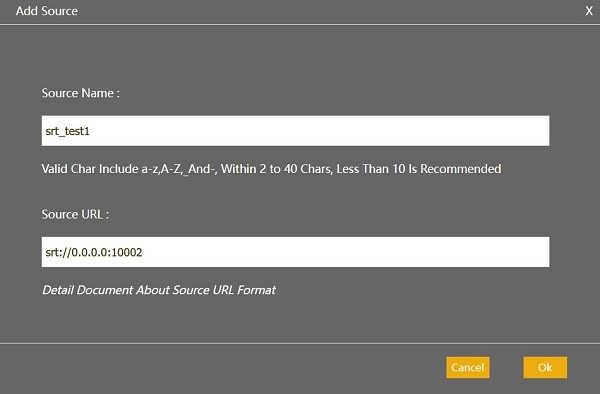
Task: Open Detail Document About Source URL Format
Action: (x=159, y=290)
